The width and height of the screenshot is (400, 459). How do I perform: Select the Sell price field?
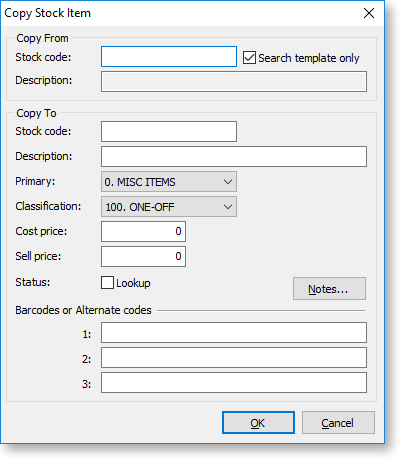coord(144,256)
